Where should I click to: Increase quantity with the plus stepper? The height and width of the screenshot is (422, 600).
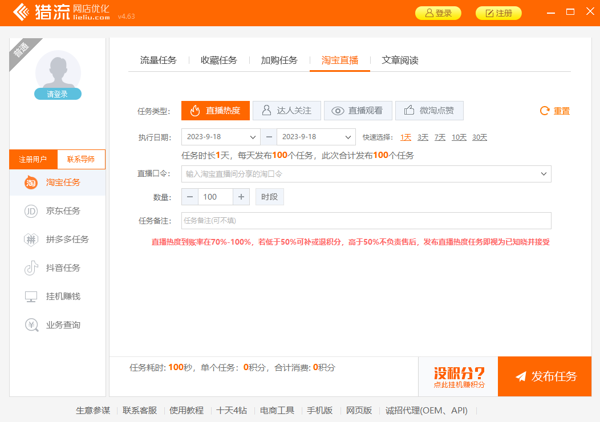(241, 197)
